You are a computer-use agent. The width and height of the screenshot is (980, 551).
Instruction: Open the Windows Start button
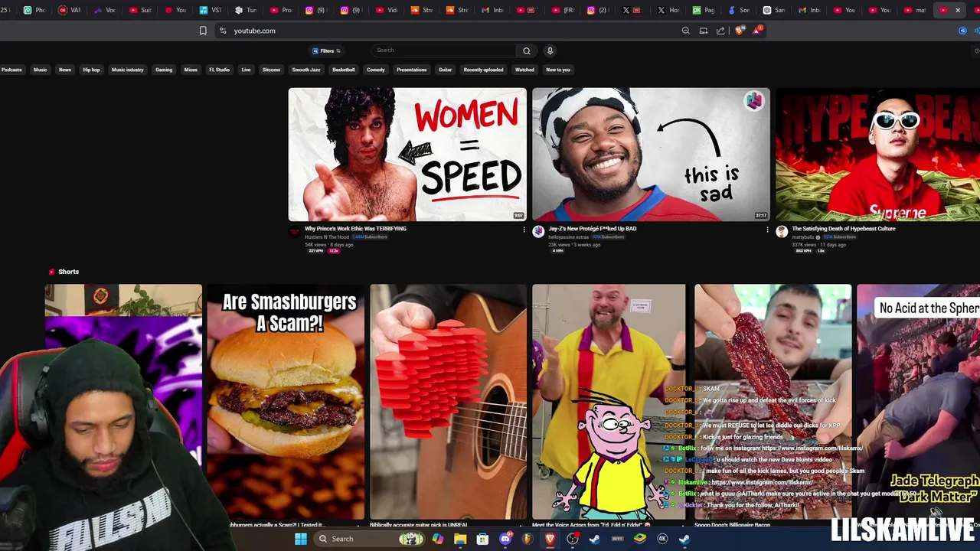(301, 539)
